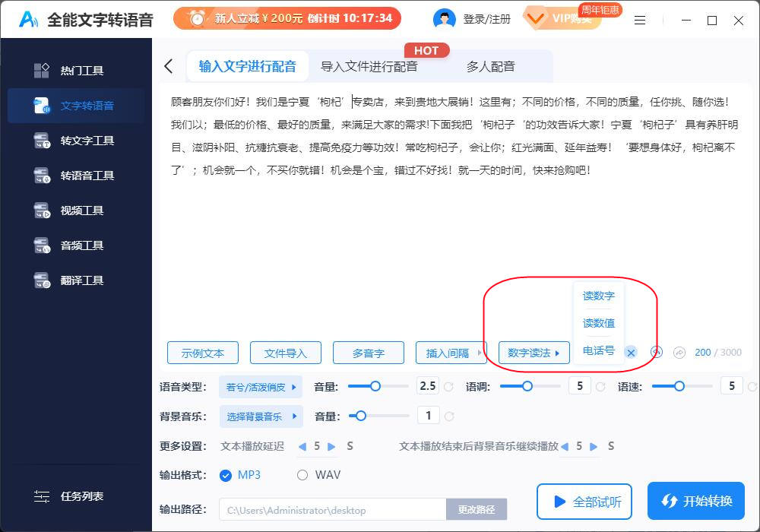The width and height of the screenshot is (760, 532).
Task: Open the 视频工具 section in sidebar
Action: (x=76, y=210)
